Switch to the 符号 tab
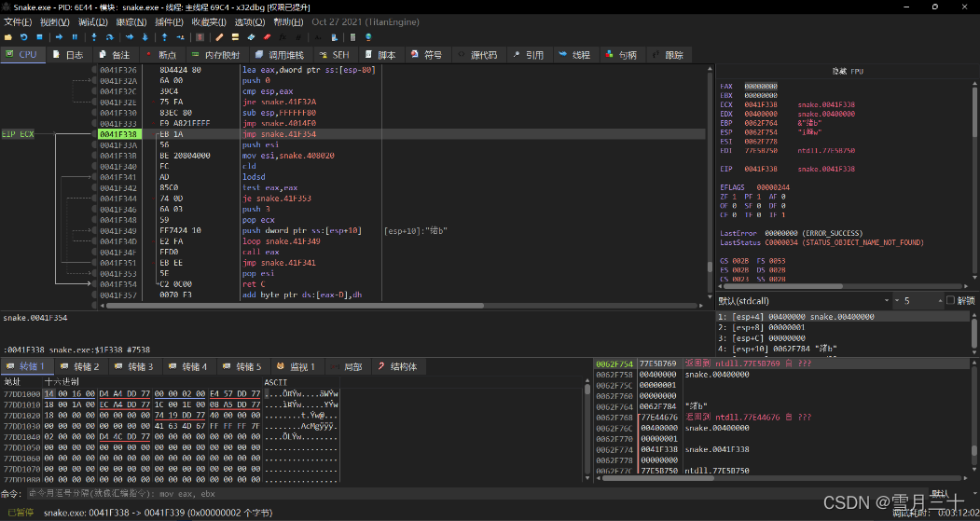The height and width of the screenshot is (521, 980). pyautogui.click(x=427, y=55)
